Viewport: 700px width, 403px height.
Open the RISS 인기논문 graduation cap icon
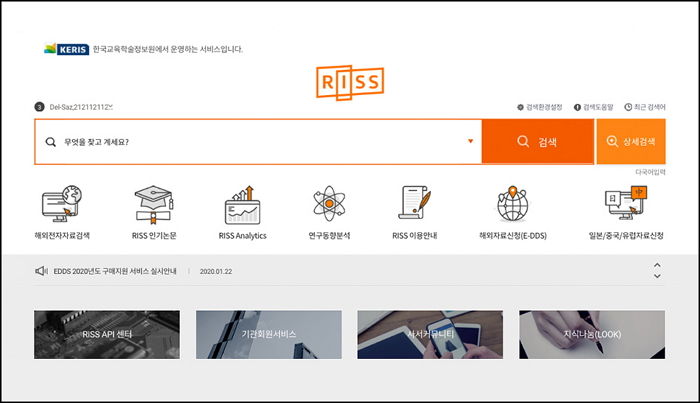click(x=154, y=204)
